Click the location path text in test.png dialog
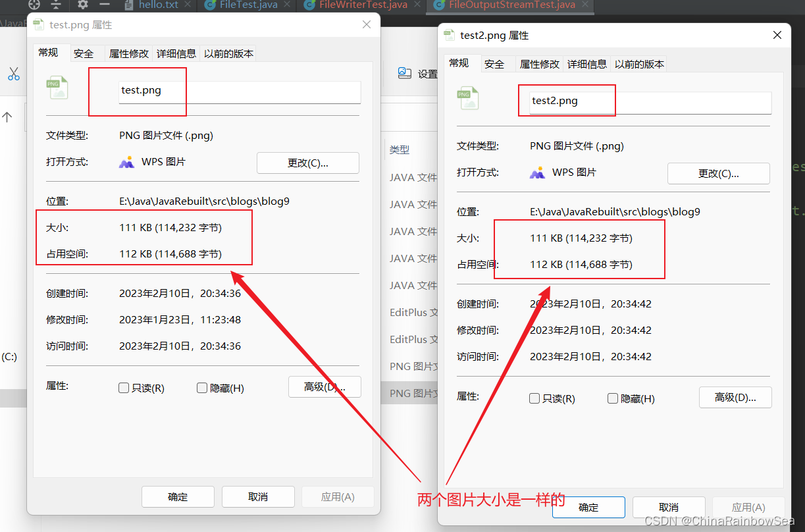This screenshot has width=805, height=532. pos(204,201)
